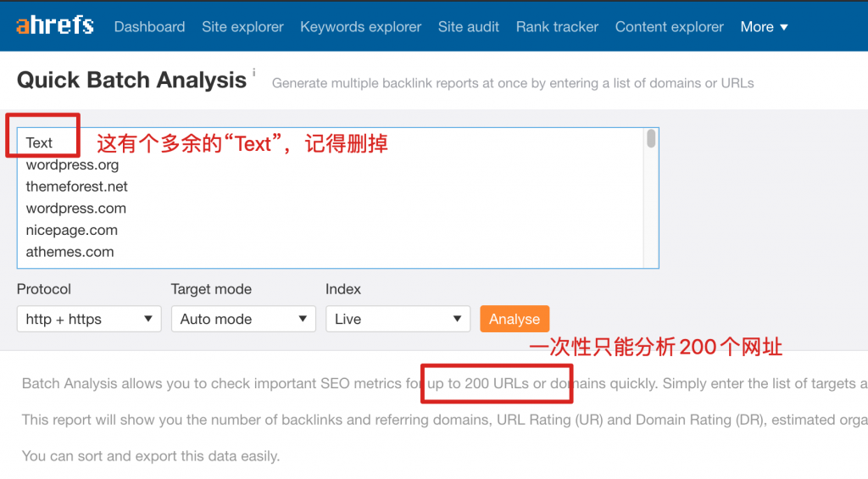The width and height of the screenshot is (868, 479).
Task: Open the Protocol dropdown showing http + https
Action: tap(88, 319)
